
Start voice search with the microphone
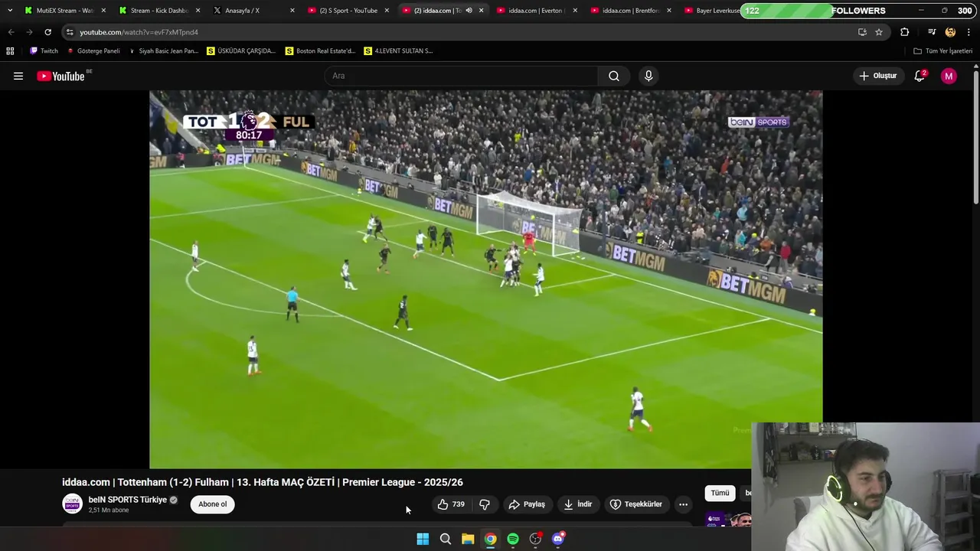648,76
